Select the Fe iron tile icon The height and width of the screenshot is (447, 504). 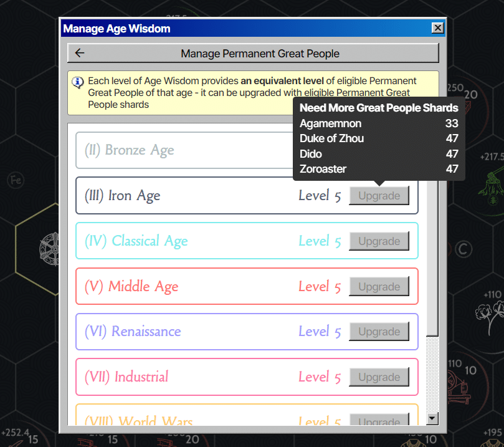[16, 180]
